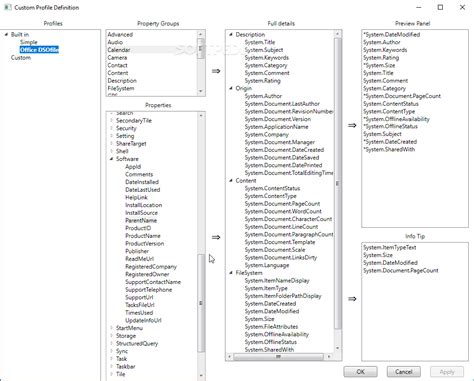474x381 pixels.
Task: Click the Cancel button
Action: click(x=404, y=371)
